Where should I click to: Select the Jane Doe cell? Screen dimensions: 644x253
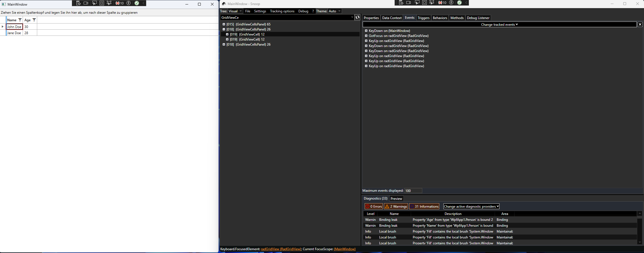click(x=14, y=33)
